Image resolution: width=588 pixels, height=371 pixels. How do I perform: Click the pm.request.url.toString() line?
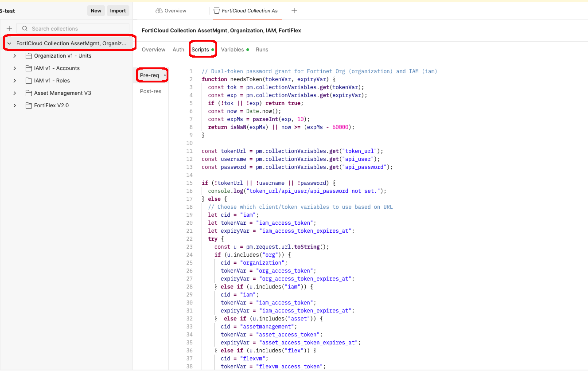pyautogui.click(x=272, y=247)
